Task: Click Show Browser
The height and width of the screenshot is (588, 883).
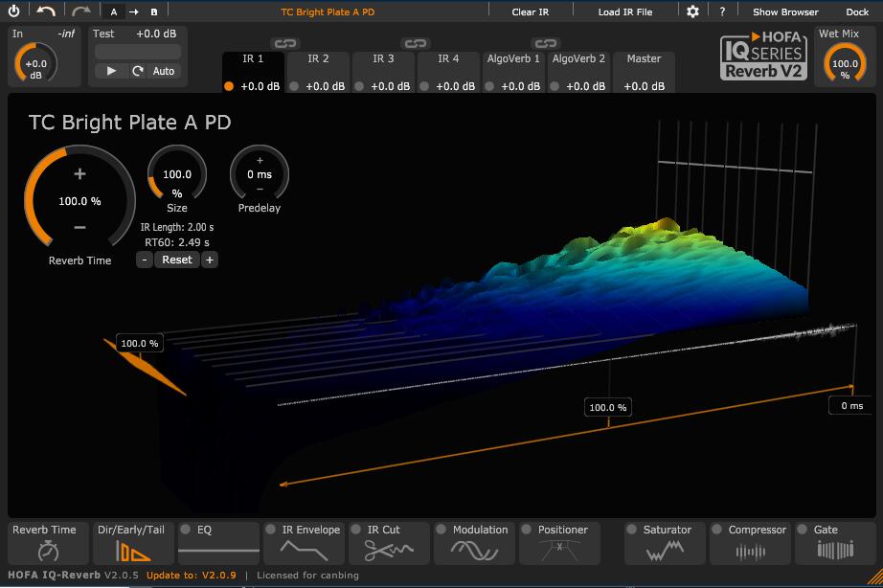Action: click(x=785, y=11)
